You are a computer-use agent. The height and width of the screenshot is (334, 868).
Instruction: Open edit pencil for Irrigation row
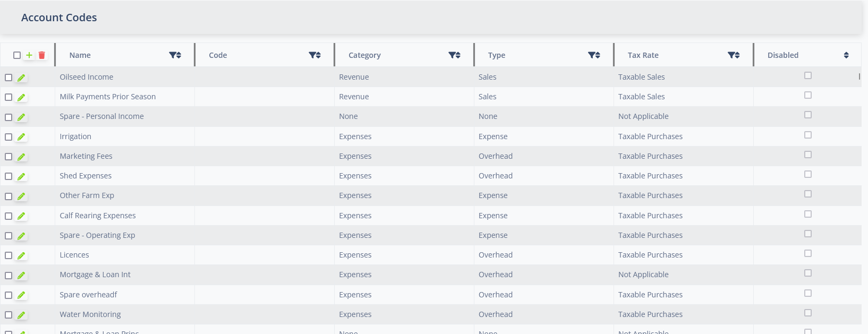point(21,137)
